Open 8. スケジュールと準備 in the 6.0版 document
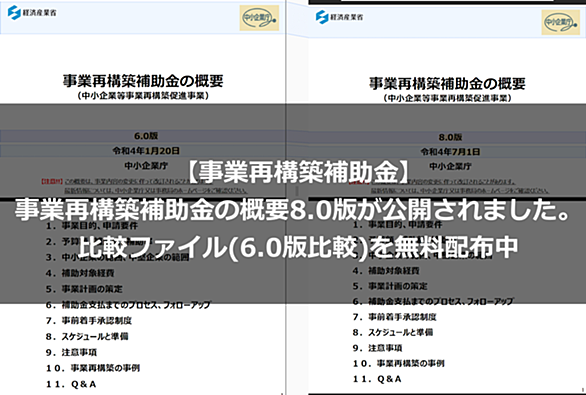The width and height of the screenshot is (586, 395). click(87, 336)
